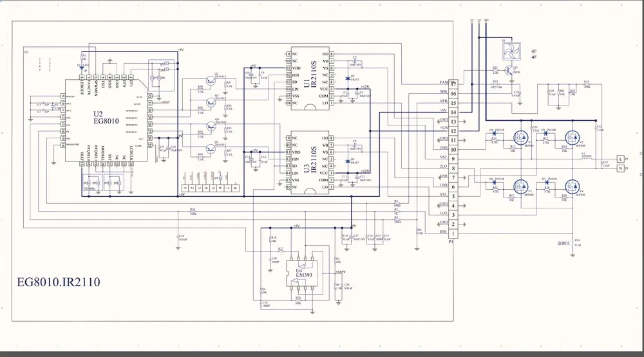Viewport: 644px width, 357px height.
Task: Click output terminal N on right
Action: 620,169
